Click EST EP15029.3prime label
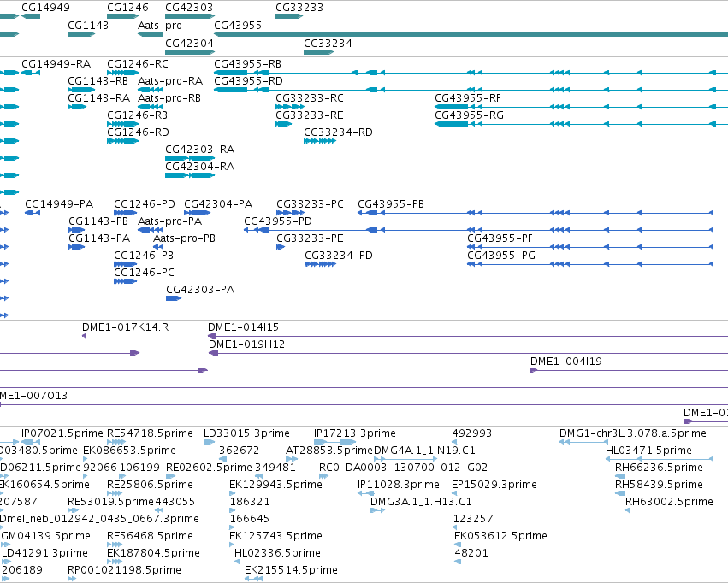728x583 pixels. [x=494, y=485]
